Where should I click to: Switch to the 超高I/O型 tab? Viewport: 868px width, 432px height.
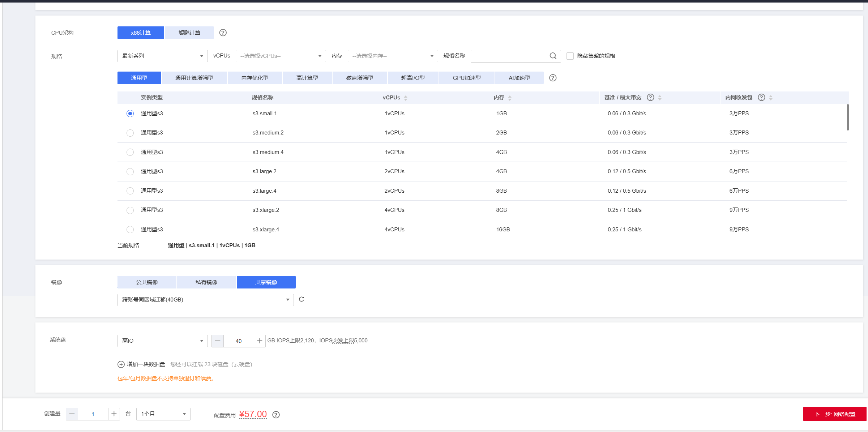[x=413, y=78]
